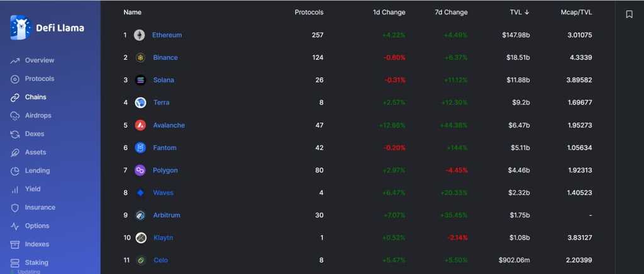Sort table by TVL column header
644x274 pixels.
(x=519, y=12)
